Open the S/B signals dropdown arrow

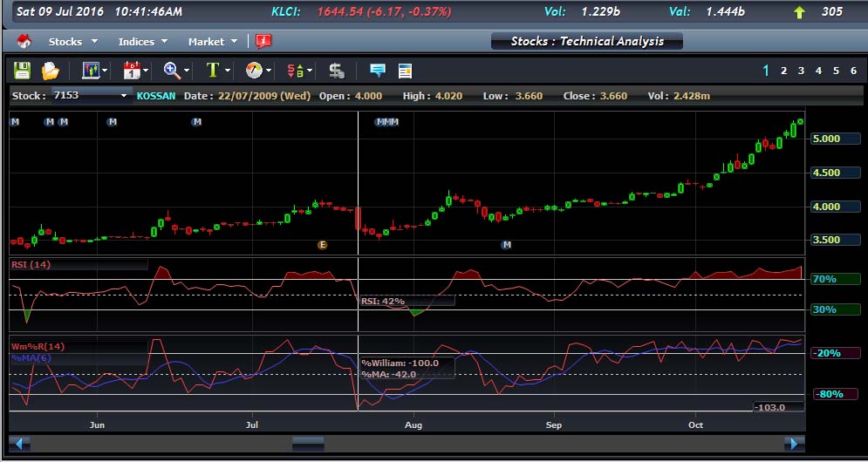(310, 71)
